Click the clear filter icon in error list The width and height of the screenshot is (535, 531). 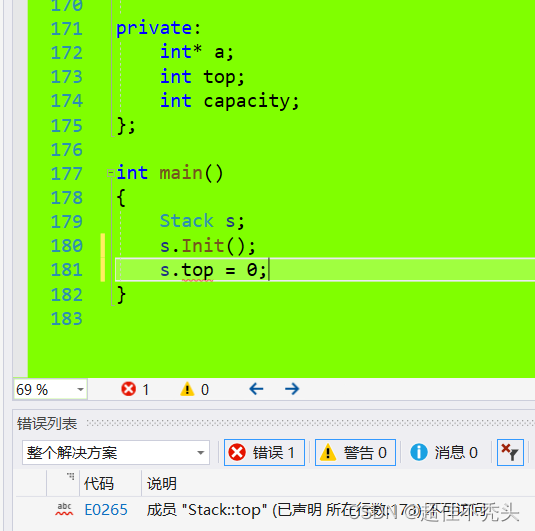click(510, 453)
